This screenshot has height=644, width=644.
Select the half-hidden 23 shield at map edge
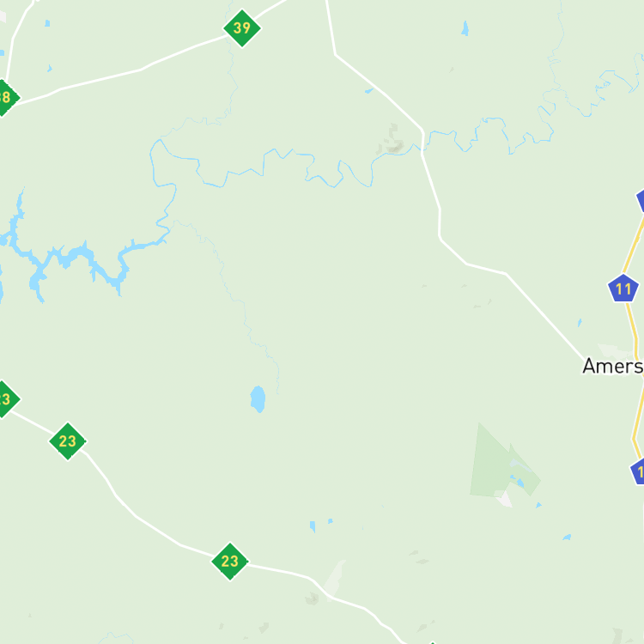pyautogui.click(x=5, y=398)
